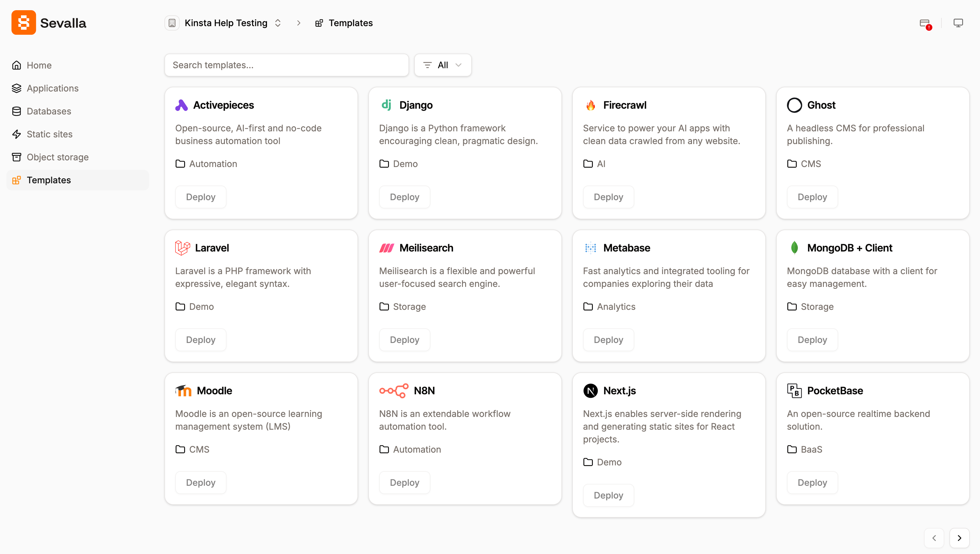Click the MongoDB leaf icon

[794, 248]
